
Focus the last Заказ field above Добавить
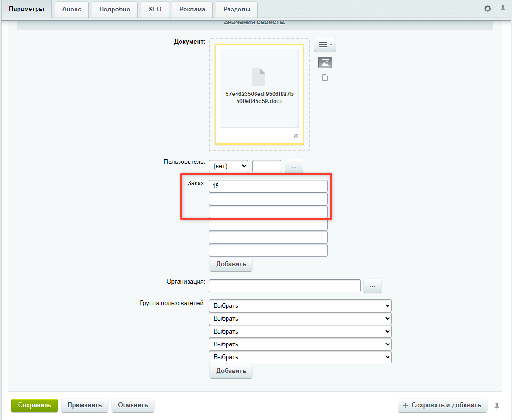coord(268,250)
